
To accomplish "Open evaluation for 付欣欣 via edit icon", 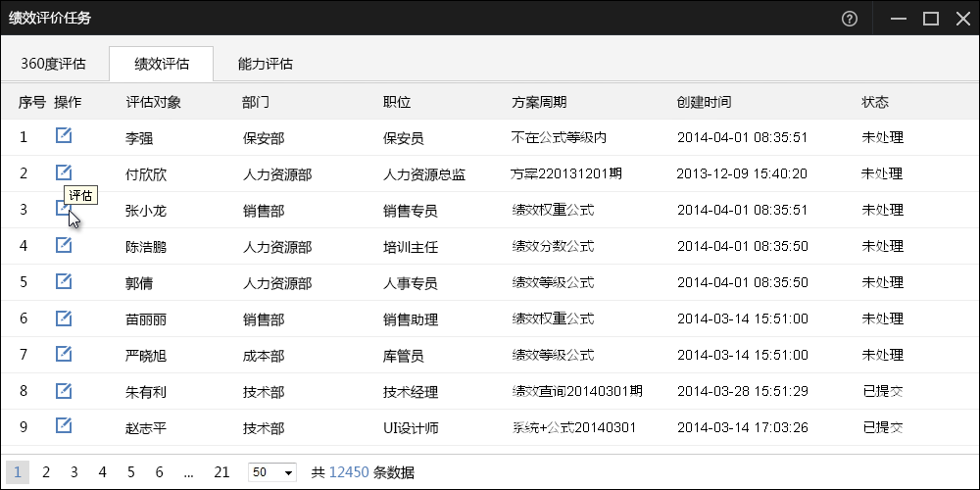I will click(64, 173).
